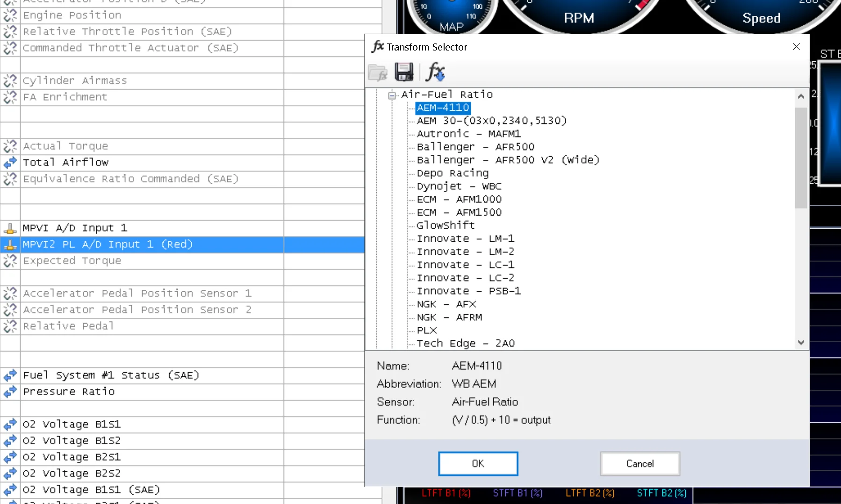Select the MPVI A/D Input 1 row
841x504 pixels.
182,228
